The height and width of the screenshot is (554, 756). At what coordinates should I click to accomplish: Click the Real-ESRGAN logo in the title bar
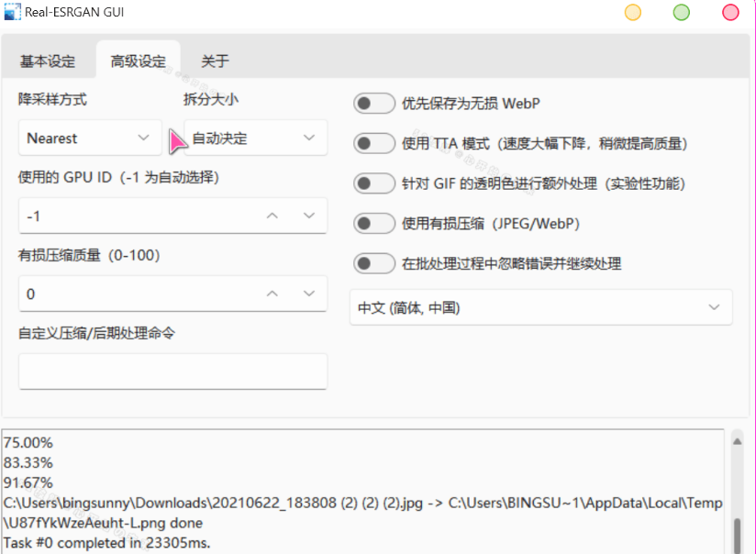pyautogui.click(x=15, y=12)
